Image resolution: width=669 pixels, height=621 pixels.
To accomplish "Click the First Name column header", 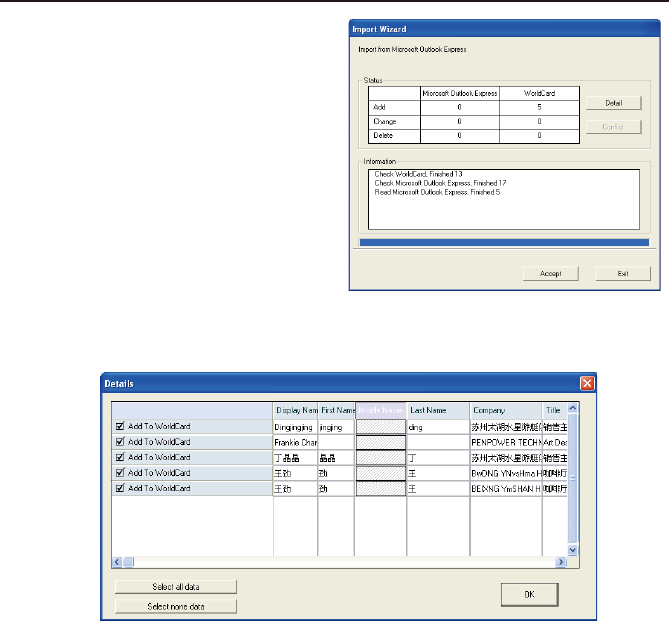I will click(337, 410).
